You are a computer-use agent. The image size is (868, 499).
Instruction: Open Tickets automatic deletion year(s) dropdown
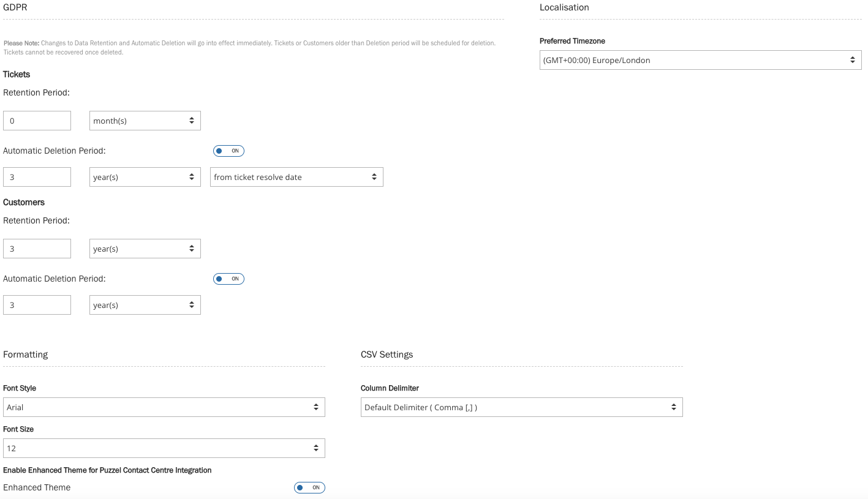tap(145, 177)
